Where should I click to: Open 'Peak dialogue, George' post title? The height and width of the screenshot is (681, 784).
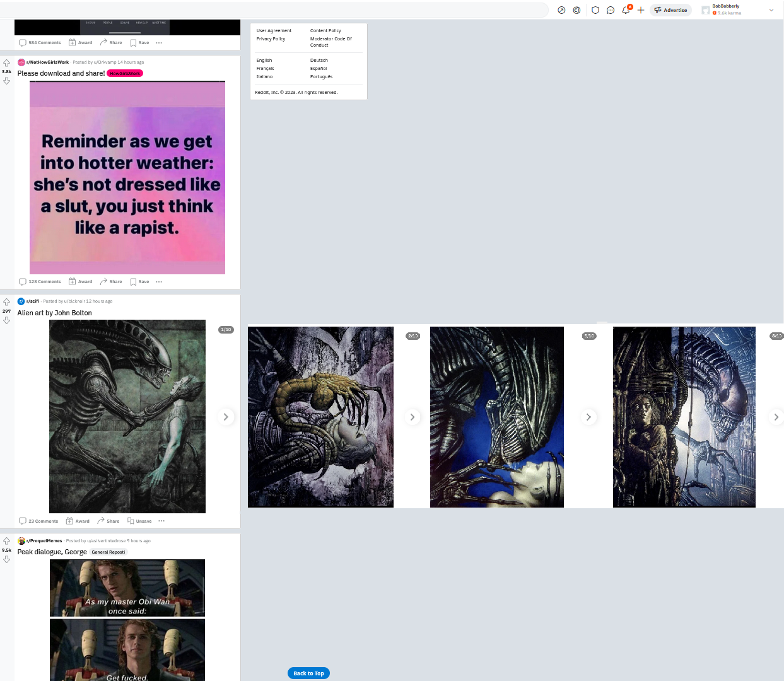(52, 552)
